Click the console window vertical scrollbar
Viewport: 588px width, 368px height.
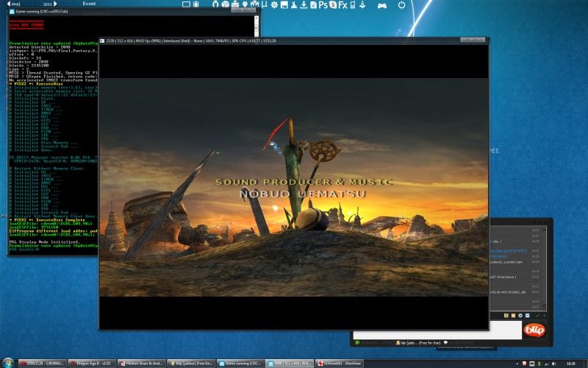coord(257,26)
